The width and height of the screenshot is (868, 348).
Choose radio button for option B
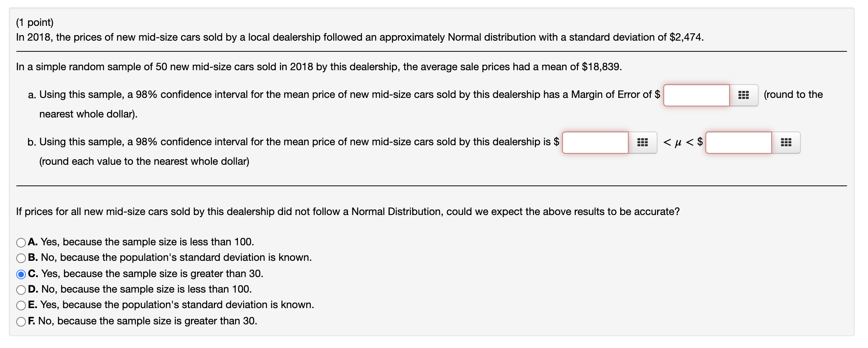(x=21, y=258)
